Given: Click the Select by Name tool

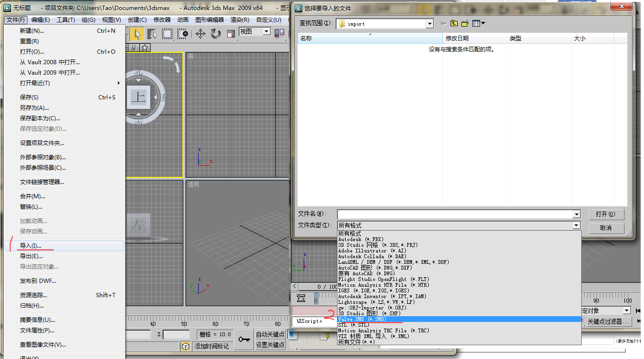Looking at the screenshot, I should tap(152, 33).
